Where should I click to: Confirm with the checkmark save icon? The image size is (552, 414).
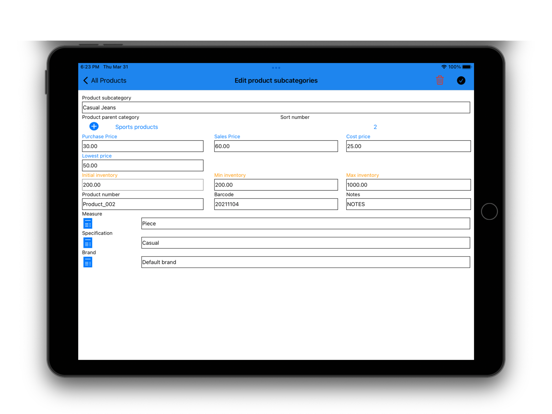pyautogui.click(x=461, y=81)
